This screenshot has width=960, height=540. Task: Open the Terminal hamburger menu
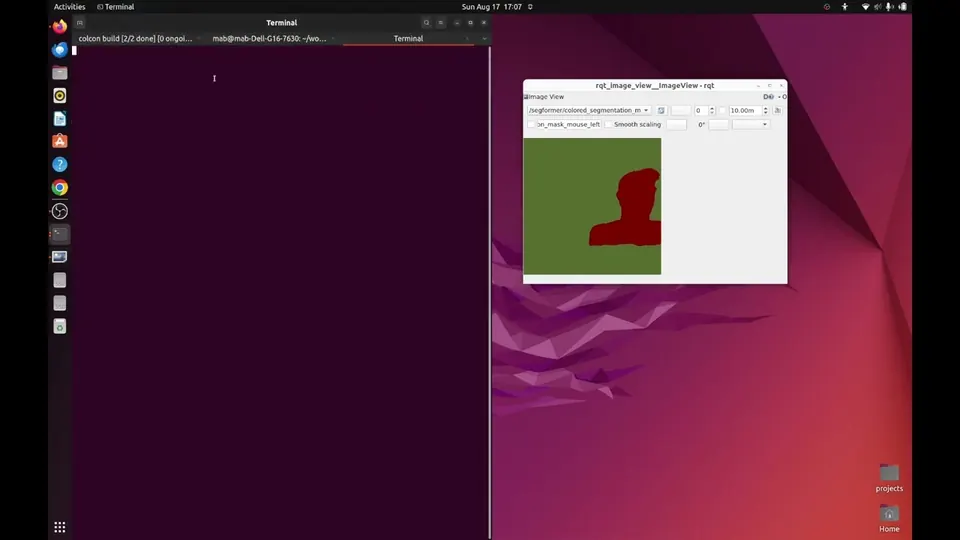[x=441, y=23]
